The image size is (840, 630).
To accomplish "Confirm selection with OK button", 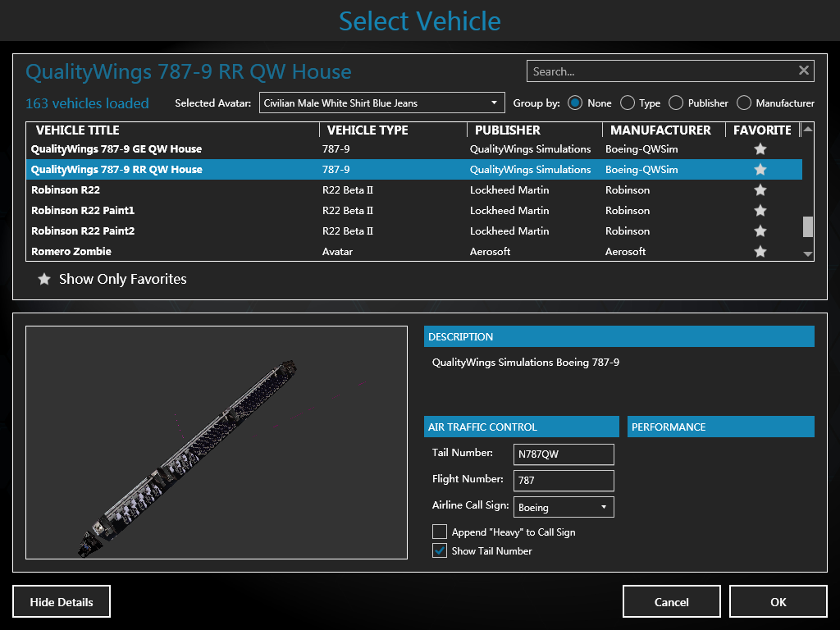I will (778, 601).
